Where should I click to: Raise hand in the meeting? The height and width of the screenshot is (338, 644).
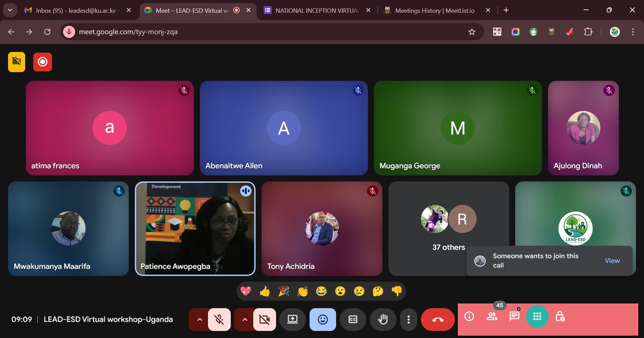[x=383, y=319]
